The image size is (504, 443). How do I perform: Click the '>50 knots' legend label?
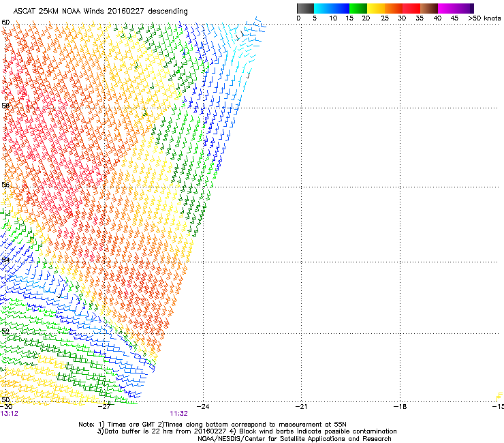[x=484, y=18]
